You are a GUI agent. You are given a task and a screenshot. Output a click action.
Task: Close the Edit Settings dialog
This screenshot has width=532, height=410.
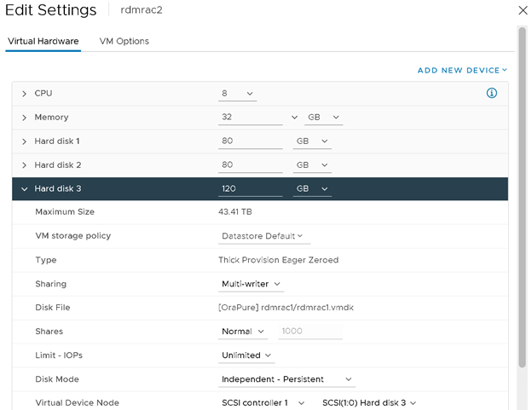(x=523, y=10)
